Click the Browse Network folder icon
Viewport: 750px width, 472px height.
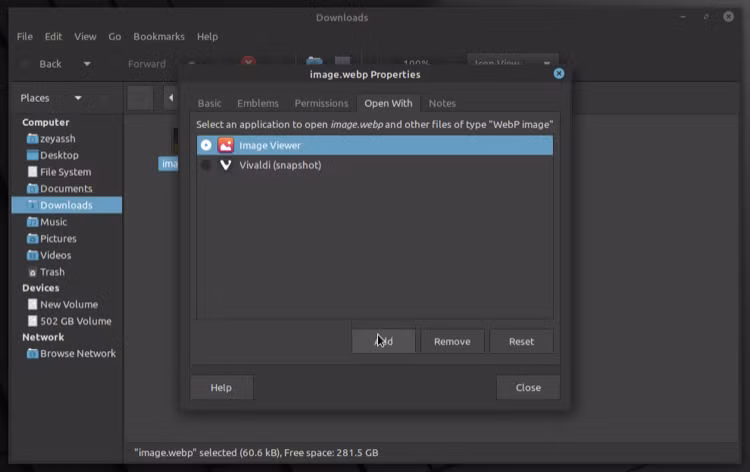pos(33,354)
